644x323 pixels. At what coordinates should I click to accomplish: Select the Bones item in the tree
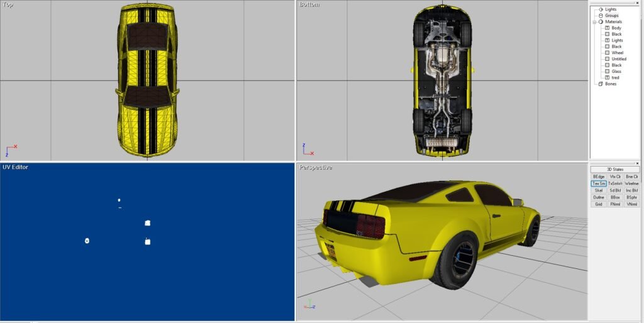(611, 84)
